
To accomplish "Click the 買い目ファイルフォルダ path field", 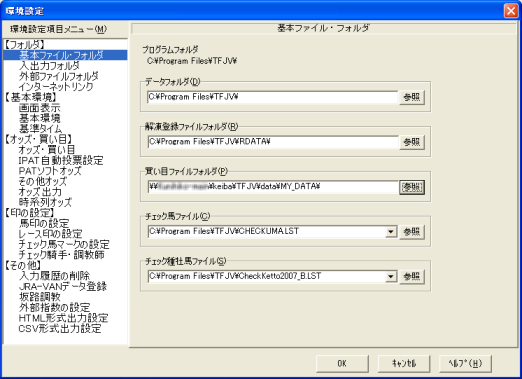I will tap(272, 187).
